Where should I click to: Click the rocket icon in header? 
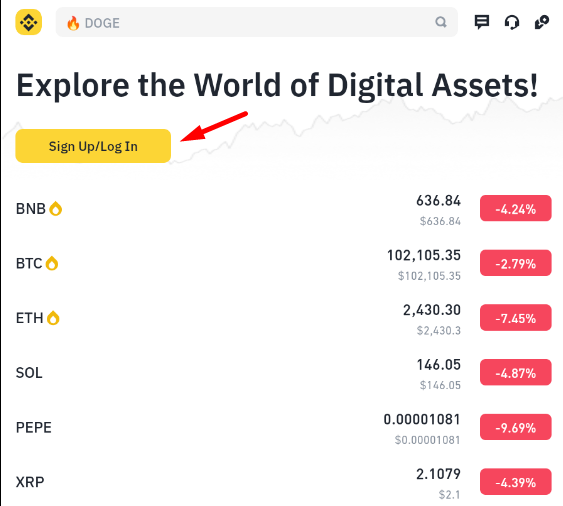pyautogui.click(x=542, y=22)
